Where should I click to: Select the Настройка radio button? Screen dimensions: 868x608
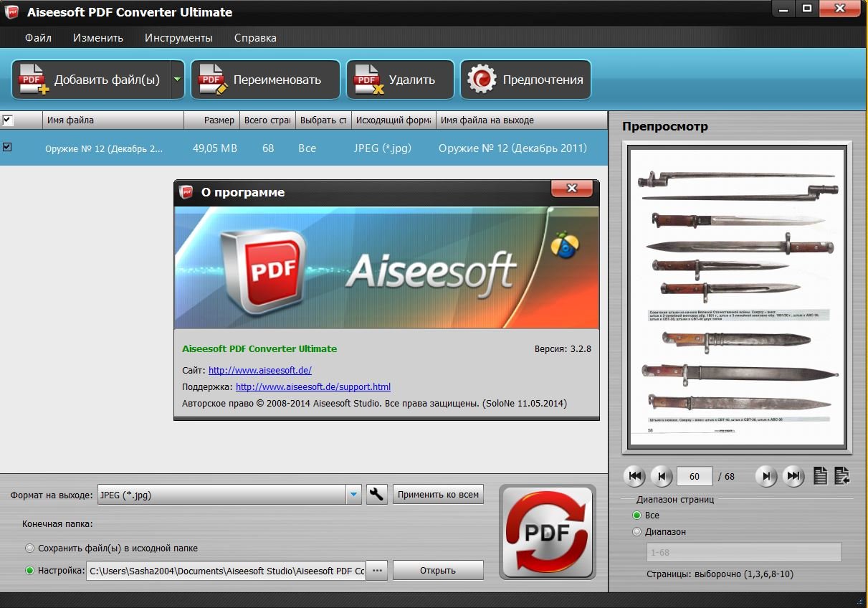coord(29,571)
